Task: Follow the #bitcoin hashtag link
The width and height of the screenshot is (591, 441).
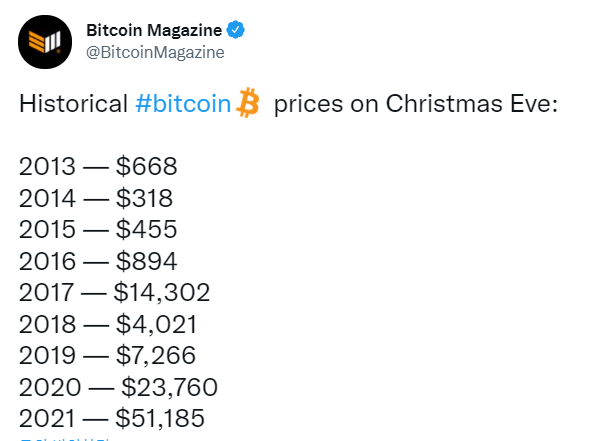Action: (x=183, y=104)
